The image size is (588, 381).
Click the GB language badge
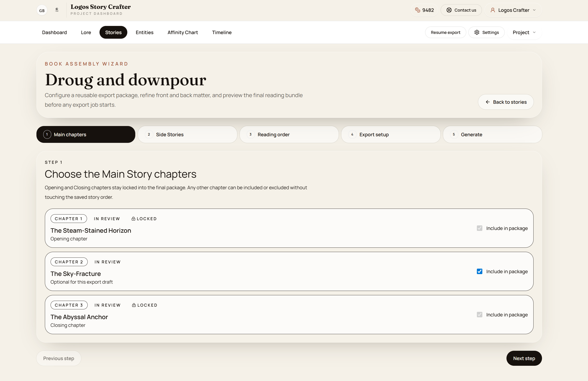click(42, 10)
